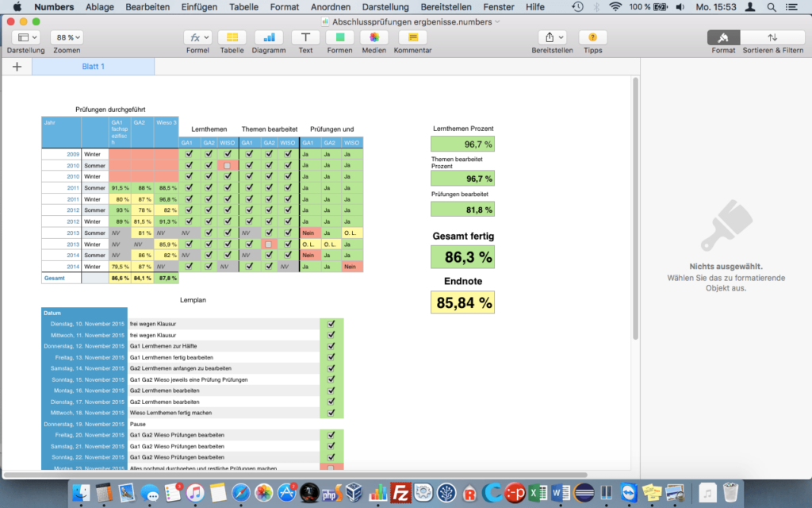
Task: Open the Formel function tool
Action: pos(197,38)
